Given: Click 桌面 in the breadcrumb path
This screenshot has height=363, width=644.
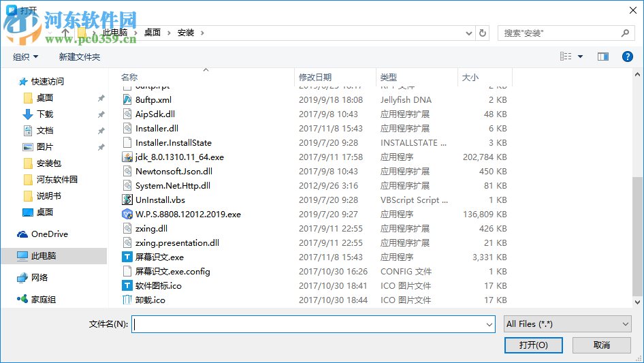Looking at the screenshot, I should point(152,33).
